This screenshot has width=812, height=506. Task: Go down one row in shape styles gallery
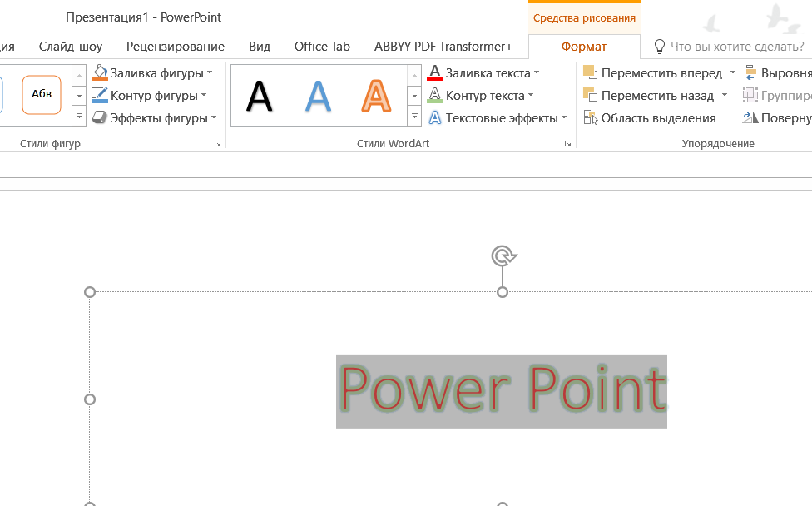pos(79,96)
